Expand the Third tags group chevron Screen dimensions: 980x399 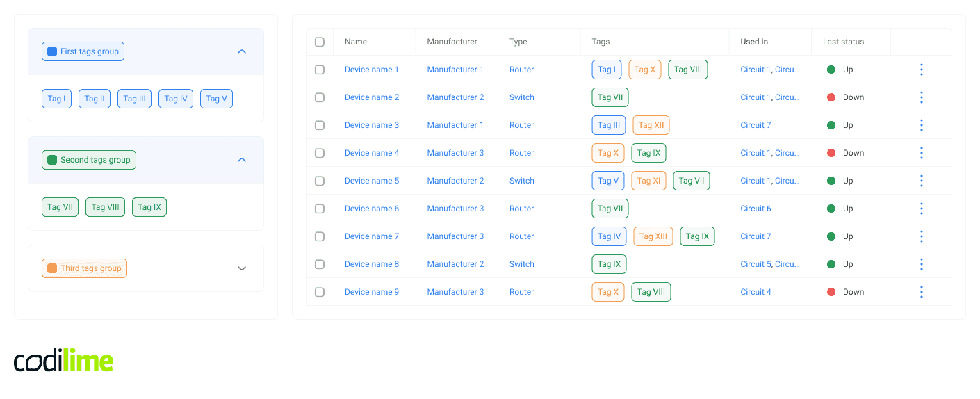[x=242, y=268]
